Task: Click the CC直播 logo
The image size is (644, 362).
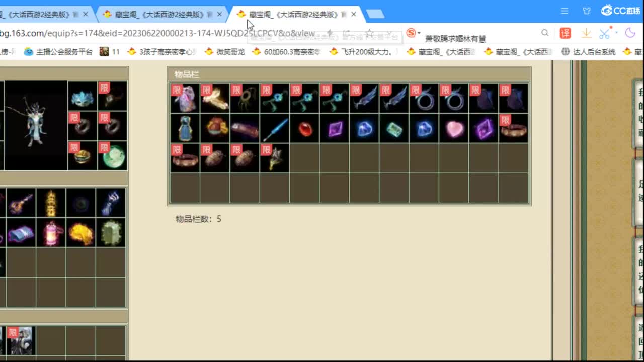Action: pyautogui.click(x=620, y=10)
